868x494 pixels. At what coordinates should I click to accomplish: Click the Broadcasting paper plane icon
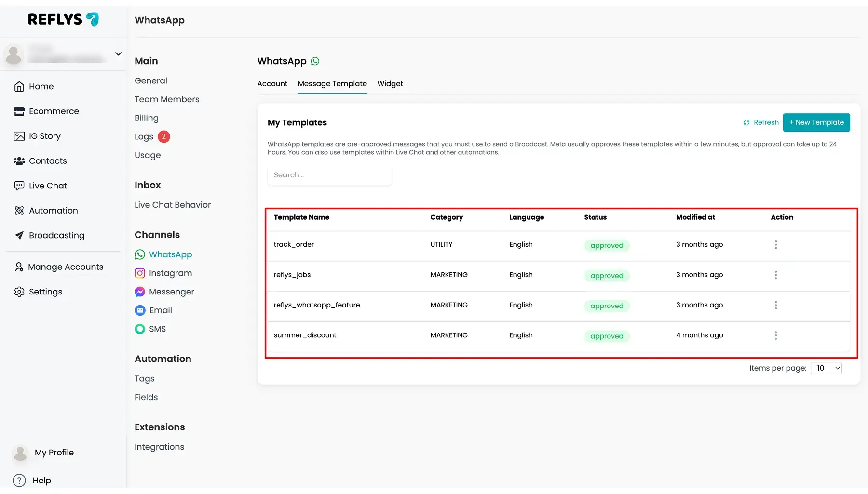(19, 235)
